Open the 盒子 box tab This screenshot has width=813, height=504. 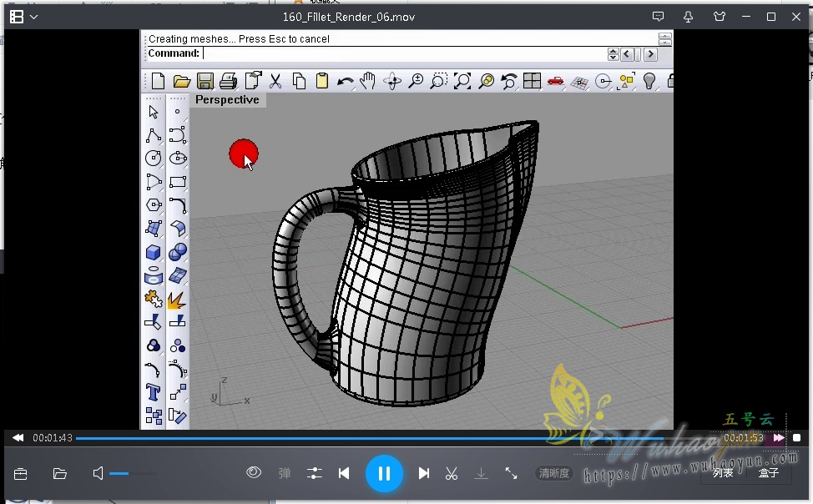pyautogui.click(x=769, y=473)
